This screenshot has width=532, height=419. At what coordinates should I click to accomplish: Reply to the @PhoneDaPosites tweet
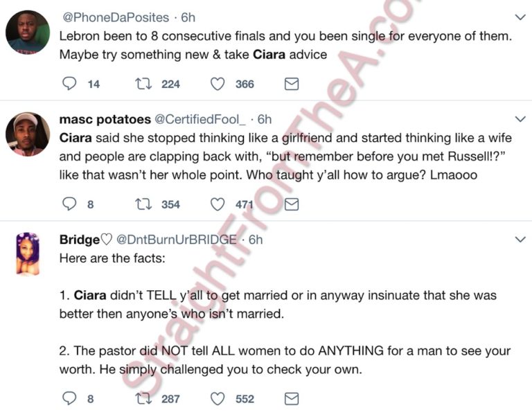(69, 84)
